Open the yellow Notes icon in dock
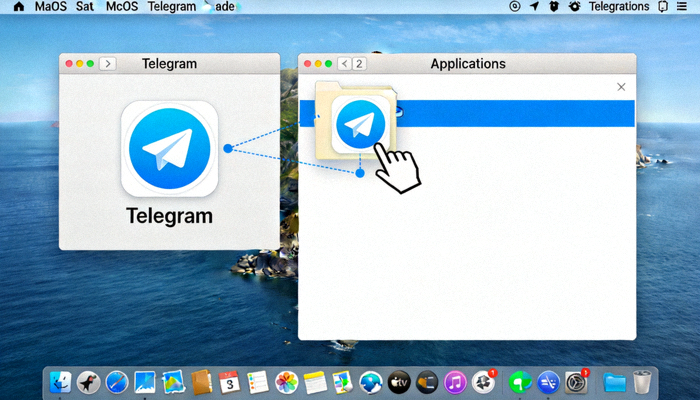Image resolution: width=700 pixels, height=400 pixels. point(315,383)
